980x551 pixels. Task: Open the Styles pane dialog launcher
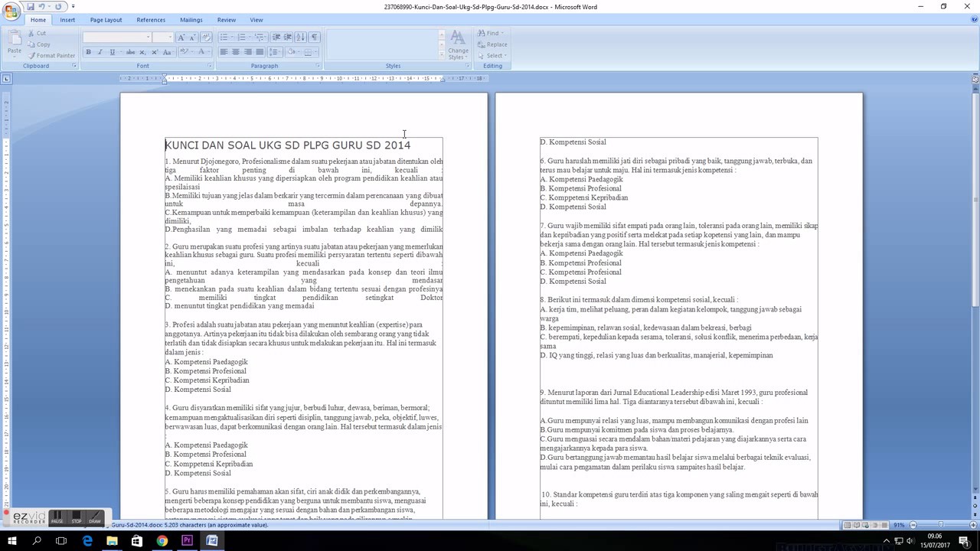468,66
